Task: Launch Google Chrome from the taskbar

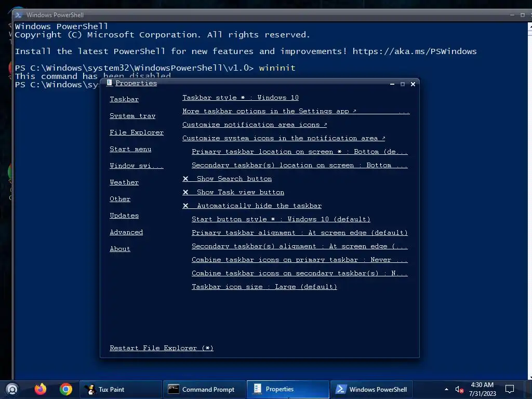Action: click(x=66, y=389)
